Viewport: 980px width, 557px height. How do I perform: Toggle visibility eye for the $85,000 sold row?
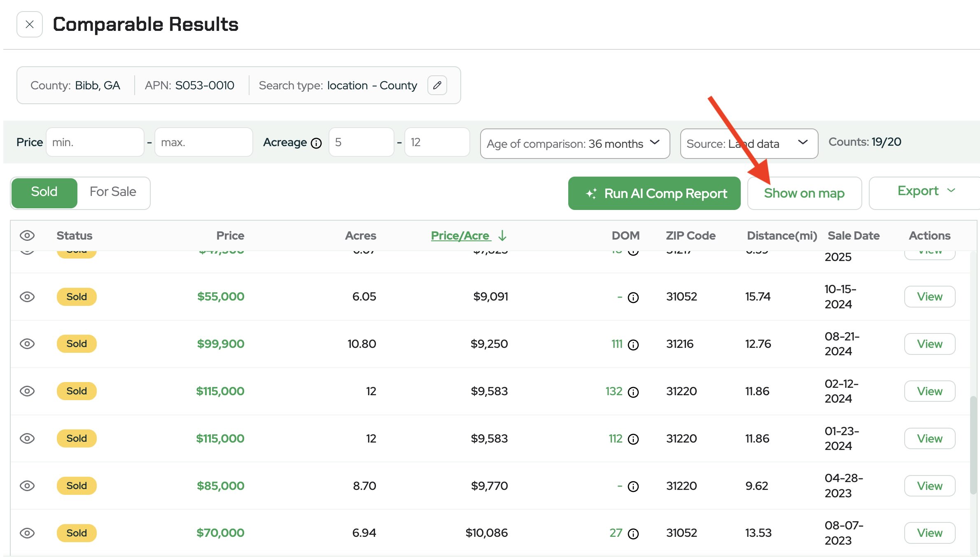point(27,486)
